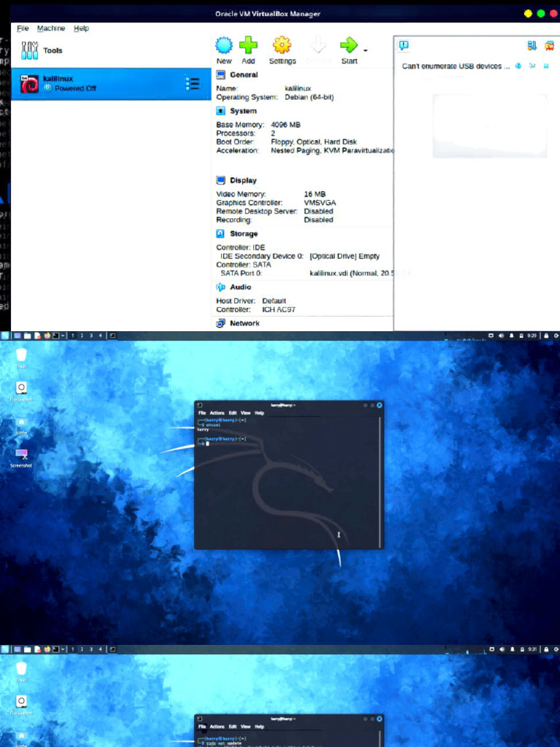Collapse the Storage section header

pyautogui.click(x=244, y=233)
